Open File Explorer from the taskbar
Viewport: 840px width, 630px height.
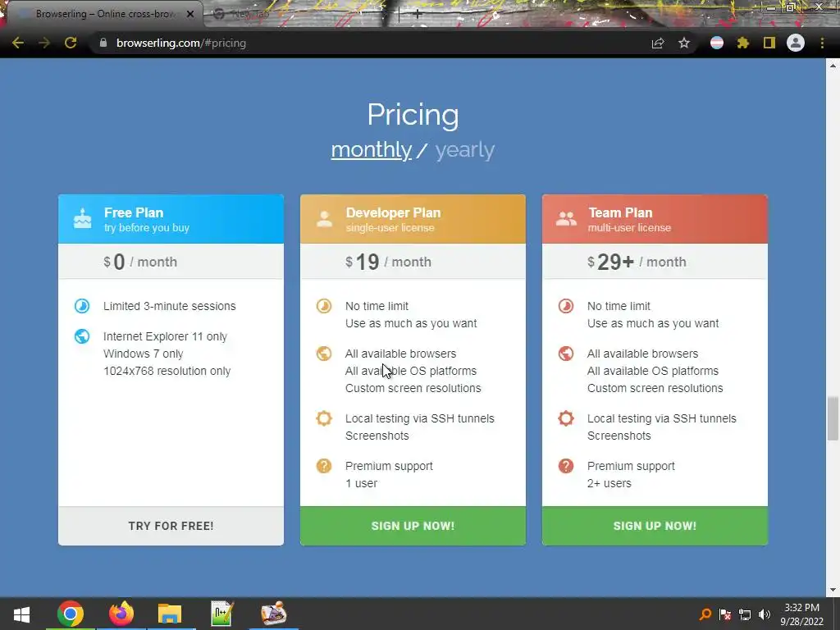pos(170,614)
